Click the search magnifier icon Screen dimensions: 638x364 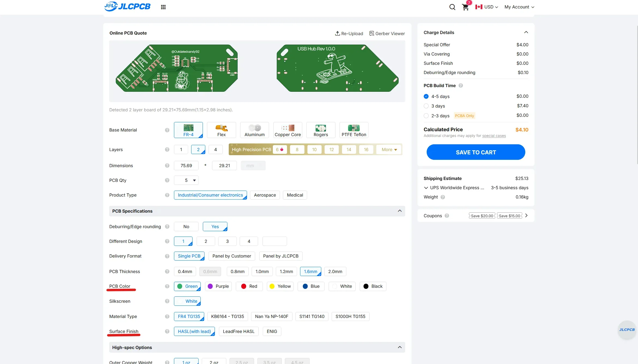pyautogui.click(x=452, y=7)
